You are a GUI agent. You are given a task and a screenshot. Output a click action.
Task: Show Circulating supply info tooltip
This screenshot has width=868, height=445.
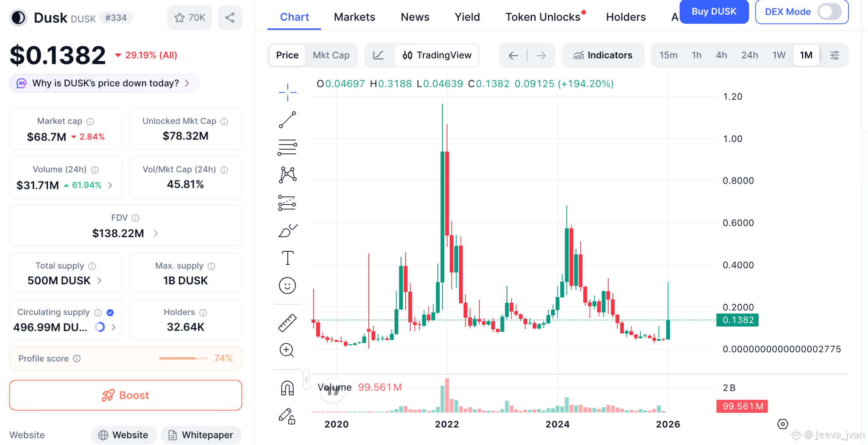98,313
